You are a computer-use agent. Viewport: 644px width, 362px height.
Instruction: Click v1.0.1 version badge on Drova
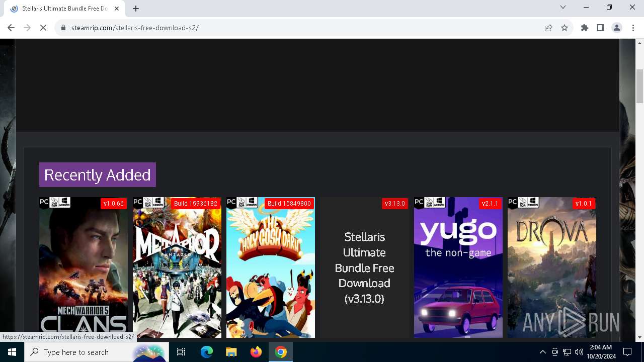coord(584,204)
